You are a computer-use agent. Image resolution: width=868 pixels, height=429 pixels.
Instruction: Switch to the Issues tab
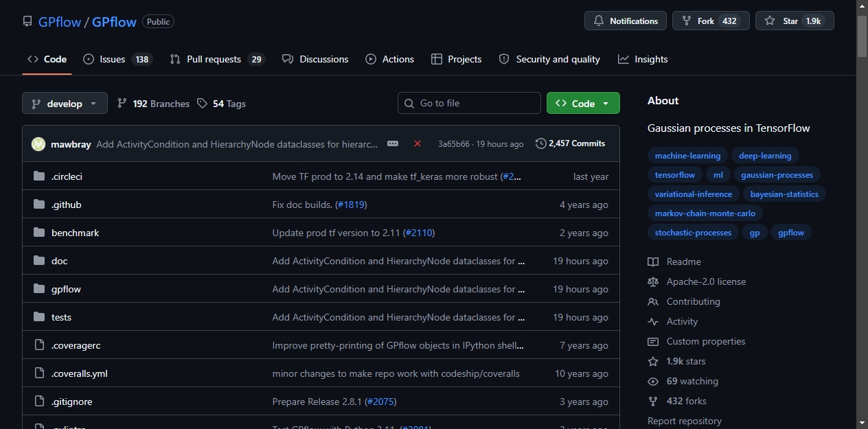(117, 59)
